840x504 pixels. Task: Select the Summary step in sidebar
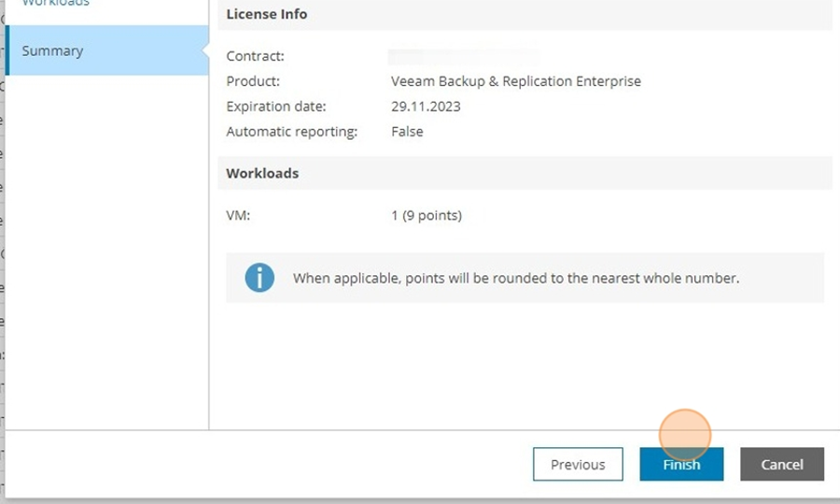click(x=107, y=50)
